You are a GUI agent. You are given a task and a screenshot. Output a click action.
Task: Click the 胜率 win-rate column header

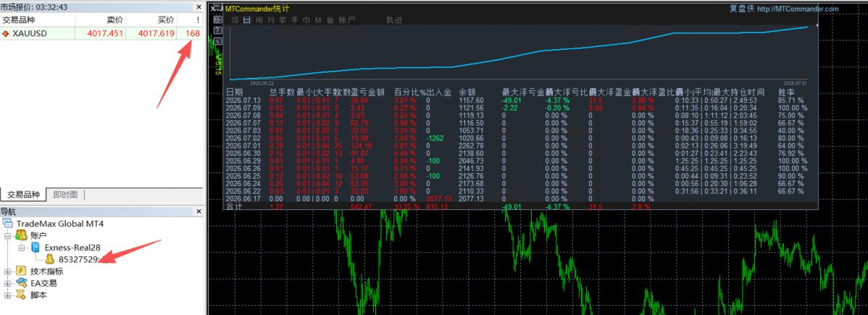coord(787,92)
